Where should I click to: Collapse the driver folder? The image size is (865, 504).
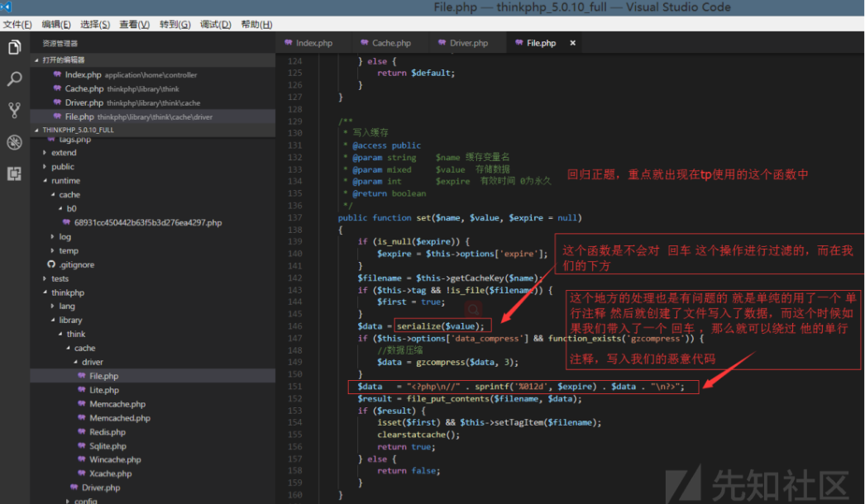tap(92, 362)
